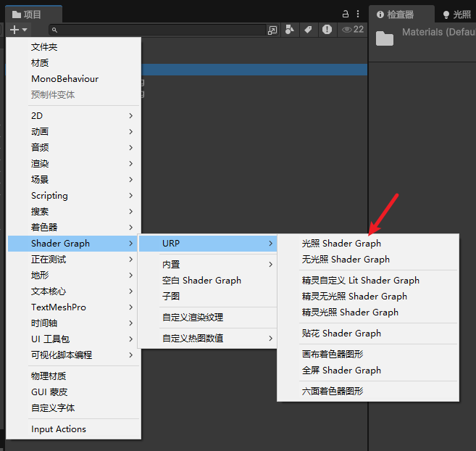Expand the 渲染 submenu
The width and height of the screenshot is (476, 451).
pos(73,163)
